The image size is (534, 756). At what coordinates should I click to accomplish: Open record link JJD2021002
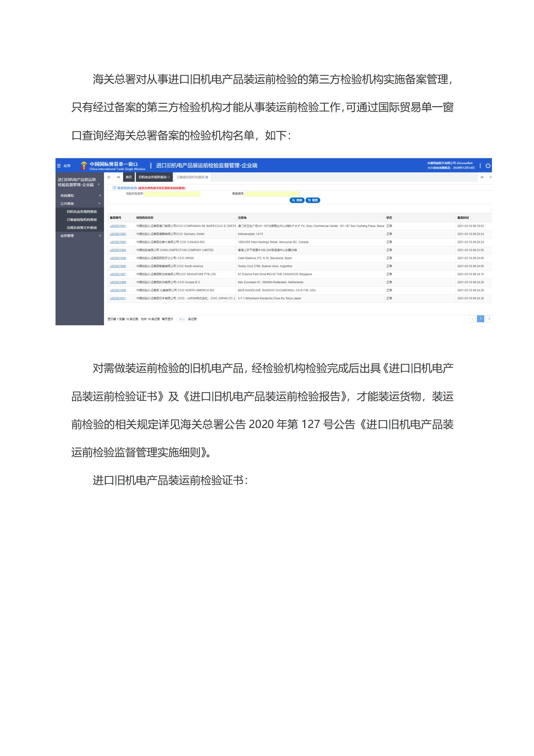118,242
